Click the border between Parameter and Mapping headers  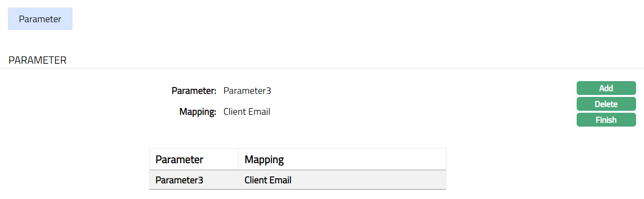coord(238,159)
